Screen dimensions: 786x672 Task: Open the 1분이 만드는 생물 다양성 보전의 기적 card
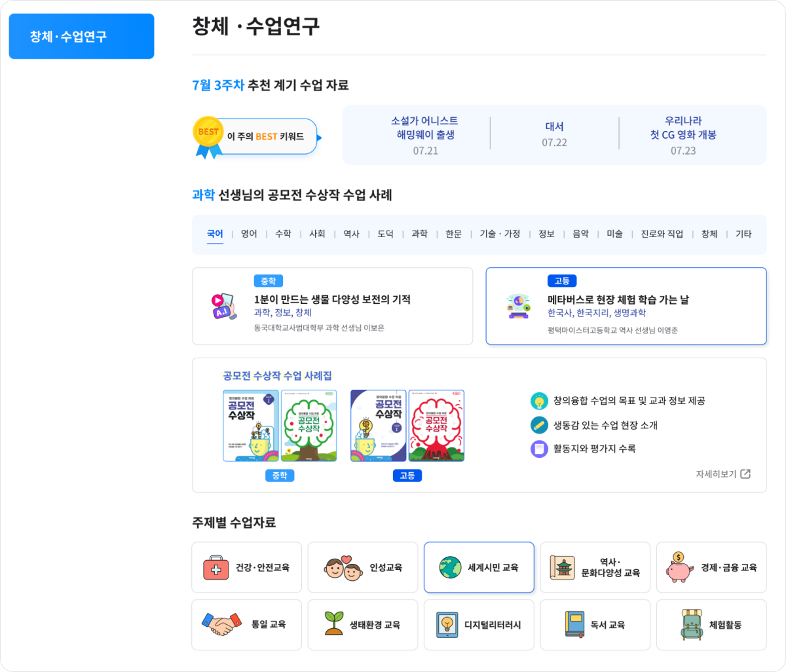pos(332,306)
